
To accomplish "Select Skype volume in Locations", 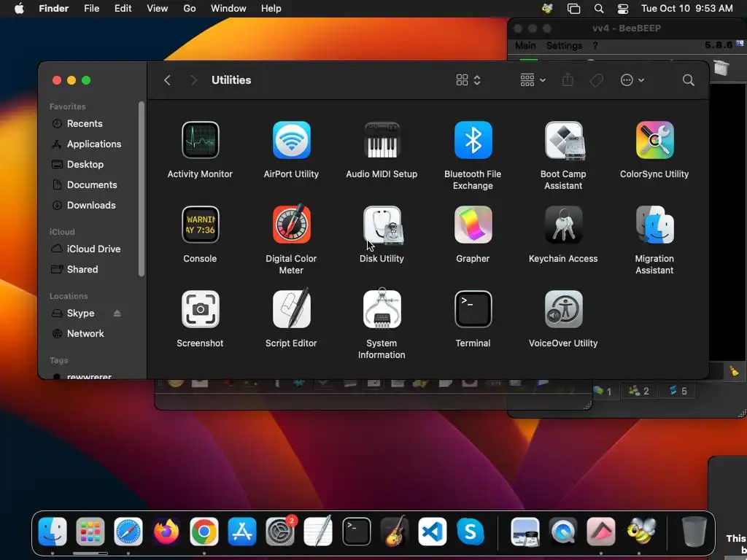I will [x=80, y=313].
